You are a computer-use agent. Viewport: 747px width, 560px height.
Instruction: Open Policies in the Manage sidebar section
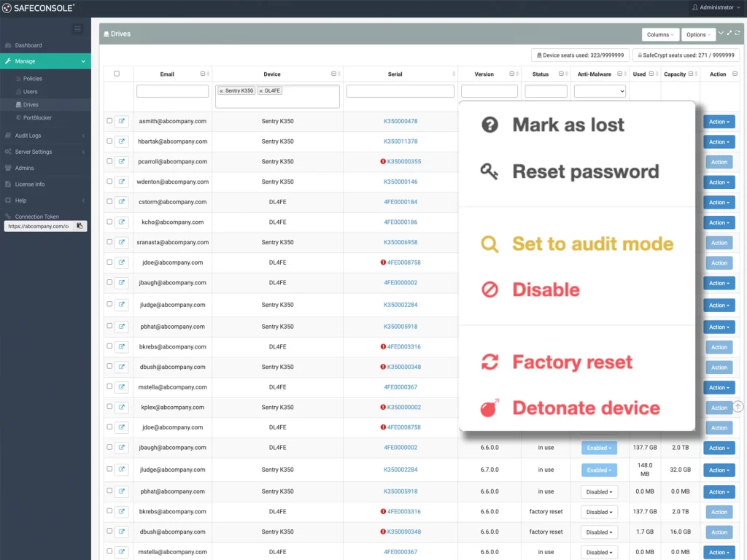point(33,79)
